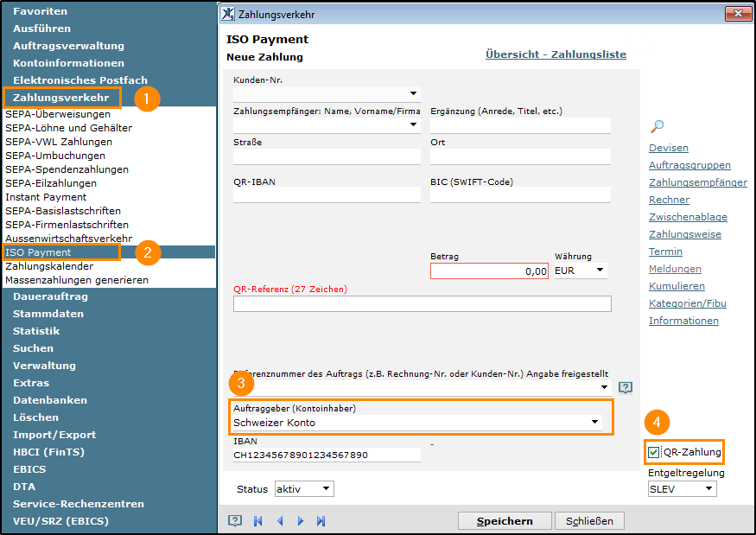Screen dimensions: 756x535
Task: Select Massenzahlungen generieren
Action: 77,280
